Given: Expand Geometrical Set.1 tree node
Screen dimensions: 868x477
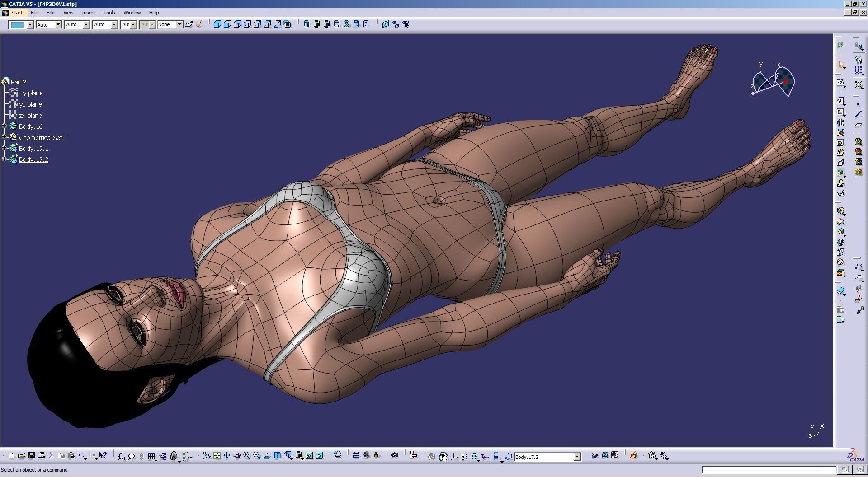Looking at the screenshot, I should [x=5, y=137].
